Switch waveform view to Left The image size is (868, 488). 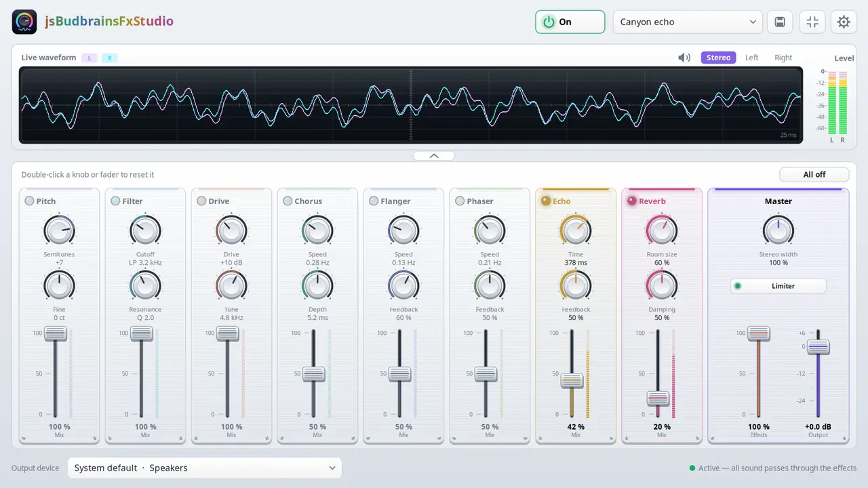tap(751, 58)
